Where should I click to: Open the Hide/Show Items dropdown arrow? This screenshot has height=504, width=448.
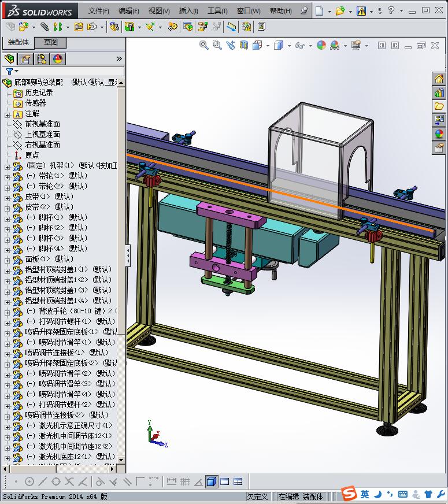click(310, 46)
